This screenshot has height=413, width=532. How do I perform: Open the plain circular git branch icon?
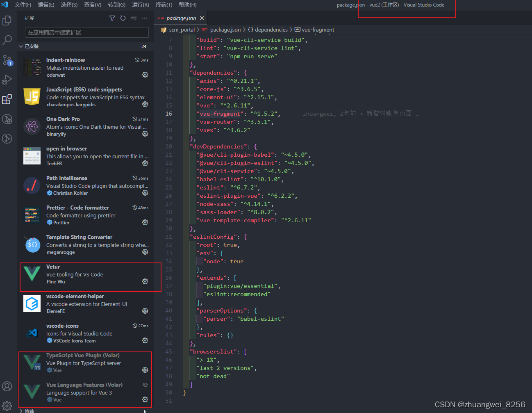click(x=7, y=139)
